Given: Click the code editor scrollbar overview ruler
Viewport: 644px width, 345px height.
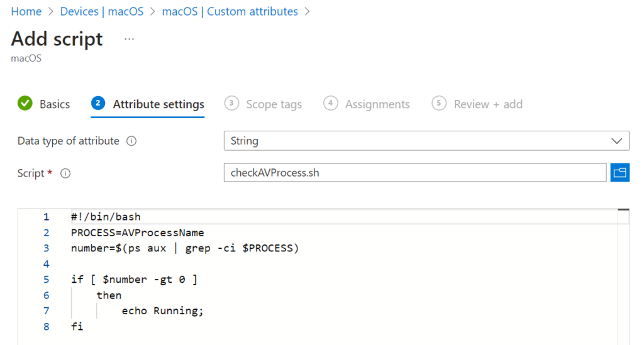Looking at the screenshot, I should [623, 277].
